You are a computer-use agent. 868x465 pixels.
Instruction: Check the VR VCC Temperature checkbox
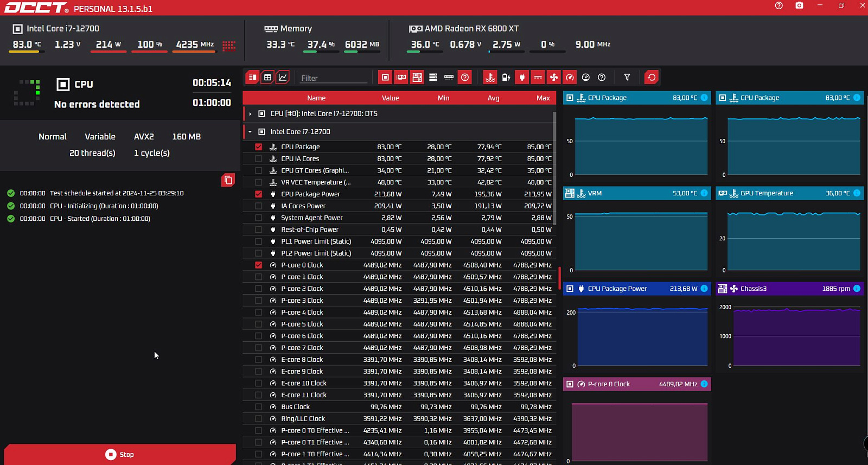(258, 182)
